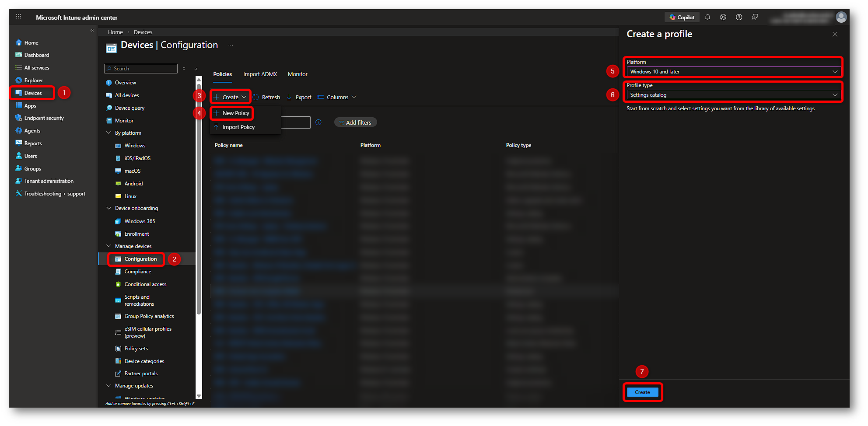Open the feedback icon in header
Image resolution: width=868 pixels, height=426 pixels.
[755, 17]
